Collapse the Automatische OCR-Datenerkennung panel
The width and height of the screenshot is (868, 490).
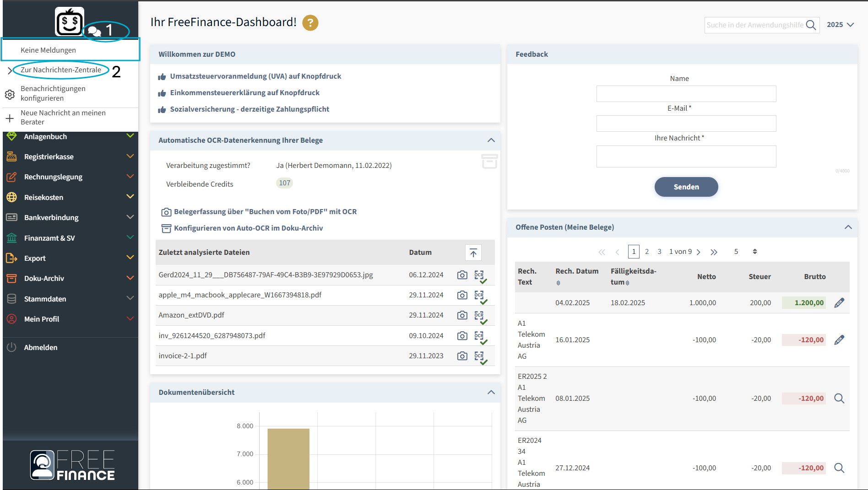tap(491, 140)
